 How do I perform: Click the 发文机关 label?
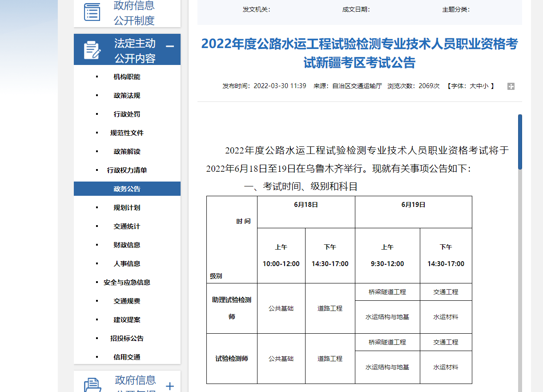(256, 10)
